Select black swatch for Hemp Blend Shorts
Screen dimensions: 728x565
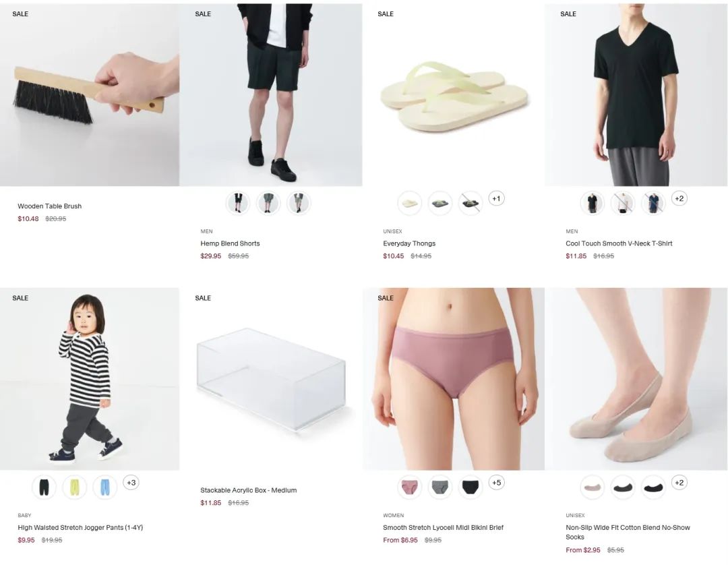click(x=238, y=204)
